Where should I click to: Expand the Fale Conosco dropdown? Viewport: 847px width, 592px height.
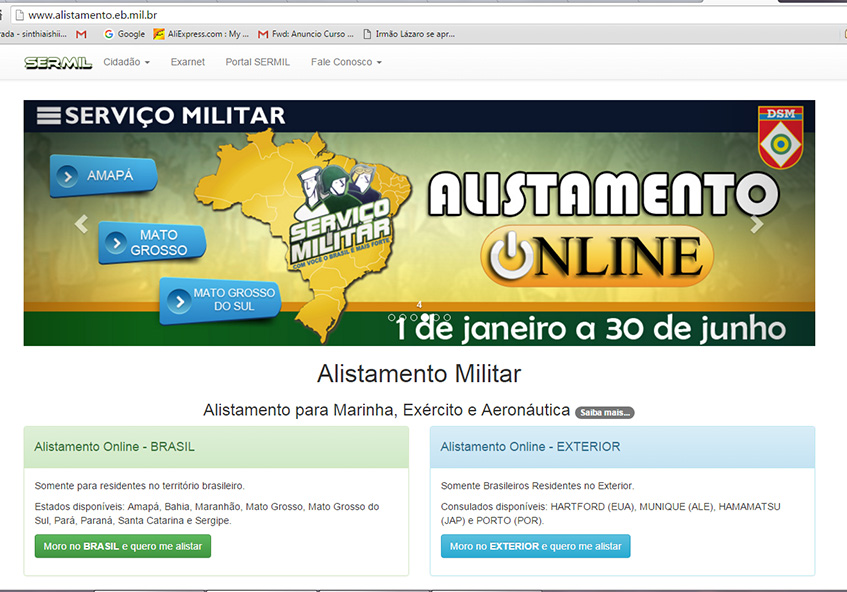point(346,62)
